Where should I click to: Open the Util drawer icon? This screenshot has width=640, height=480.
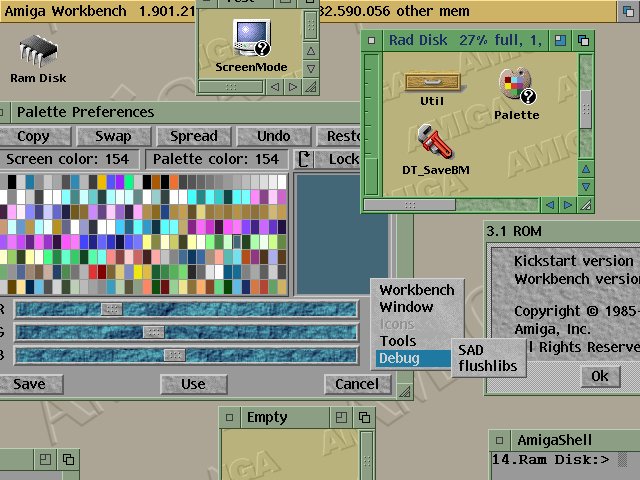(432, 79)
